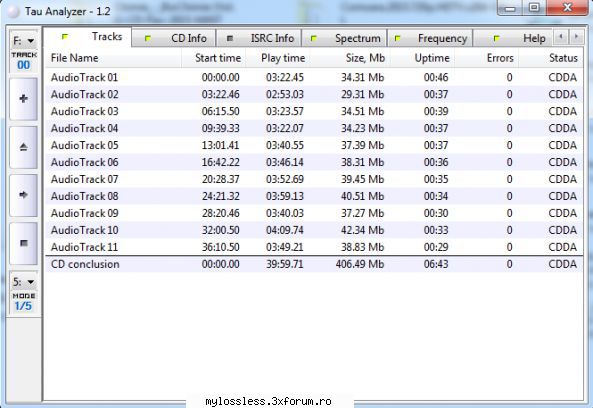Open the ISRC Info tab

(259, 38)
